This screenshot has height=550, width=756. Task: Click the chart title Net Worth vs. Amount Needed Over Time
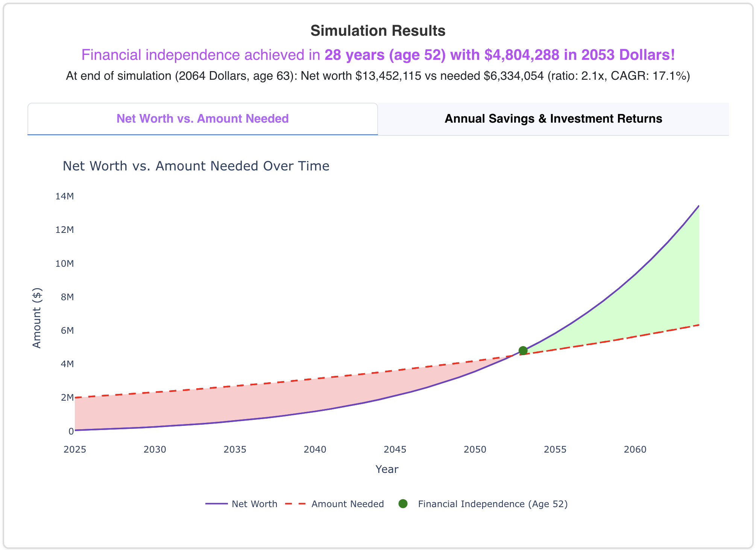pos(196,166)
